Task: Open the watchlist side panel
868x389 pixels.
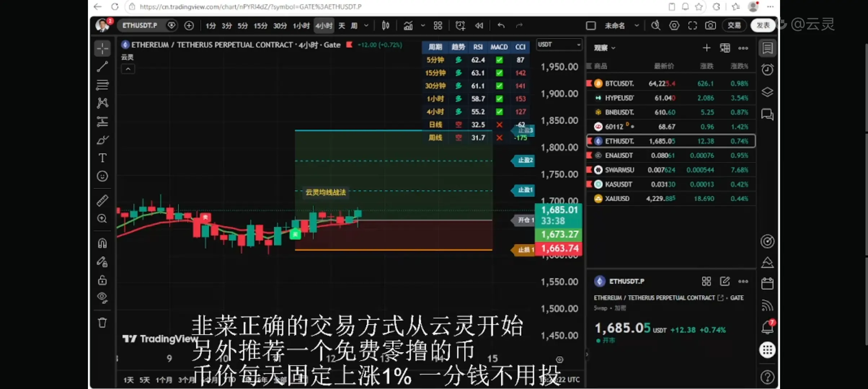Action: 767,48
